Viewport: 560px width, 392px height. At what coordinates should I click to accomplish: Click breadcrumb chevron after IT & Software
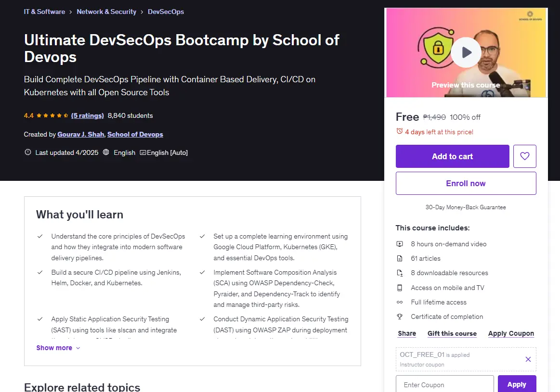coord(71,12)
